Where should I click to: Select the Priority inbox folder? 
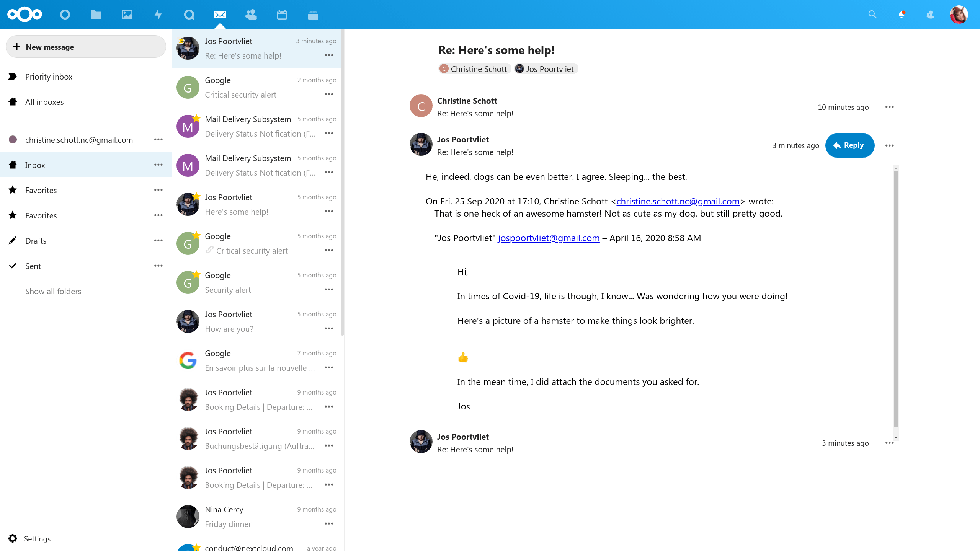(49, 77)
